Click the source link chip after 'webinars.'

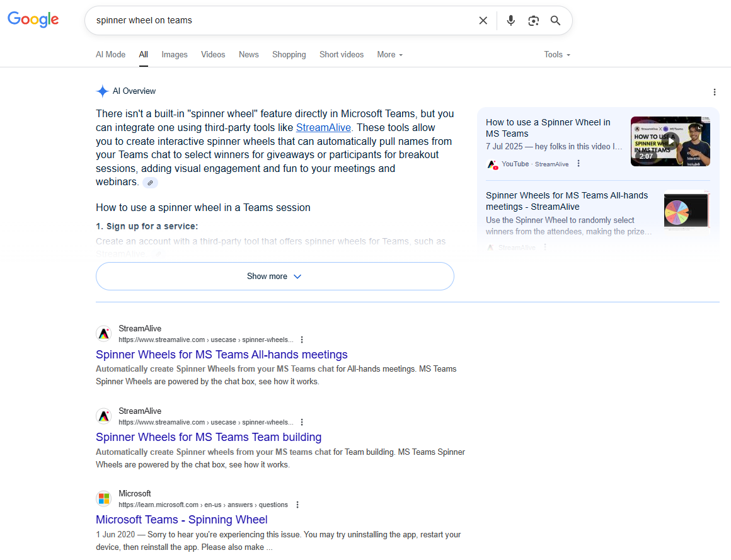coord(150,183)
